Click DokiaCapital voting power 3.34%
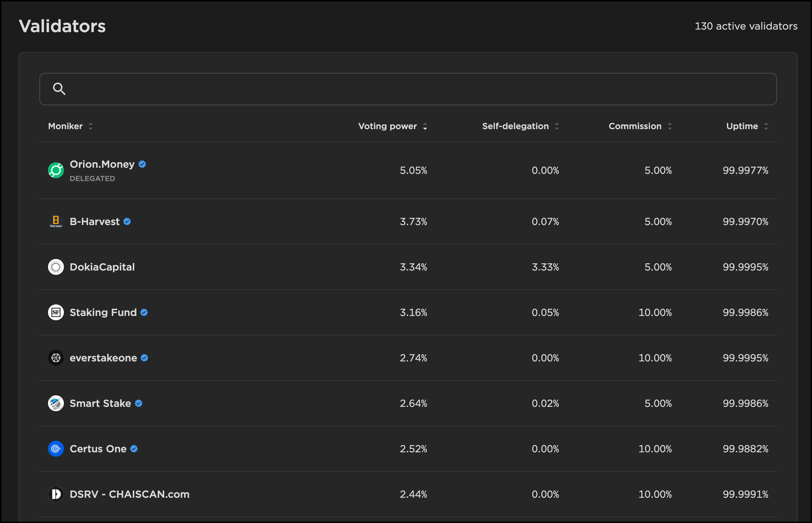Image resolution: width=812 pixels, height=523 pixels. pos(414,267)
